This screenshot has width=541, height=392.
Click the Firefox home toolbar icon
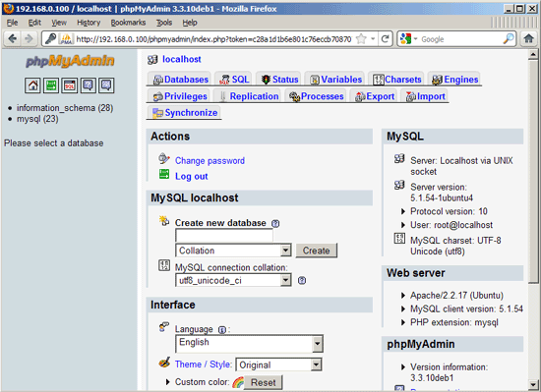[x=528, y=38]
